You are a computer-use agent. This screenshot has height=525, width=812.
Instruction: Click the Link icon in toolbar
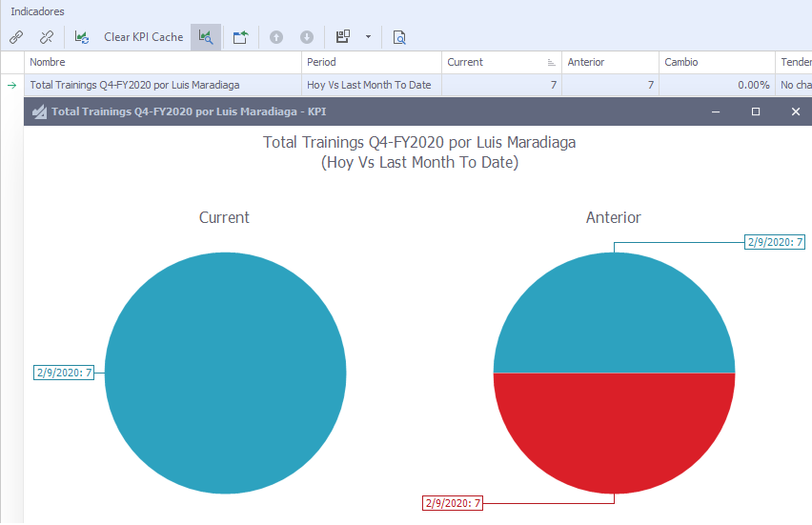pos(16,37)
